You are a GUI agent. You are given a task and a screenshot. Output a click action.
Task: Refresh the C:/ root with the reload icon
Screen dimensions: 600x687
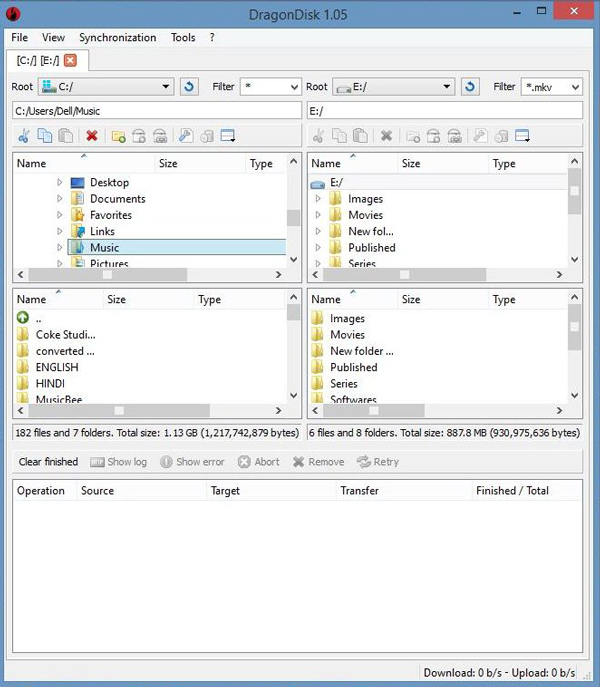click(189, 87)
